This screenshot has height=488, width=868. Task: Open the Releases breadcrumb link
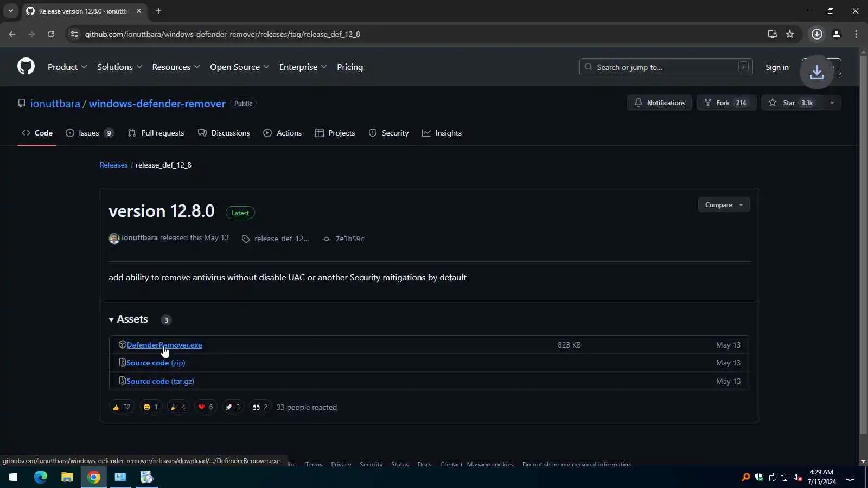113,165
